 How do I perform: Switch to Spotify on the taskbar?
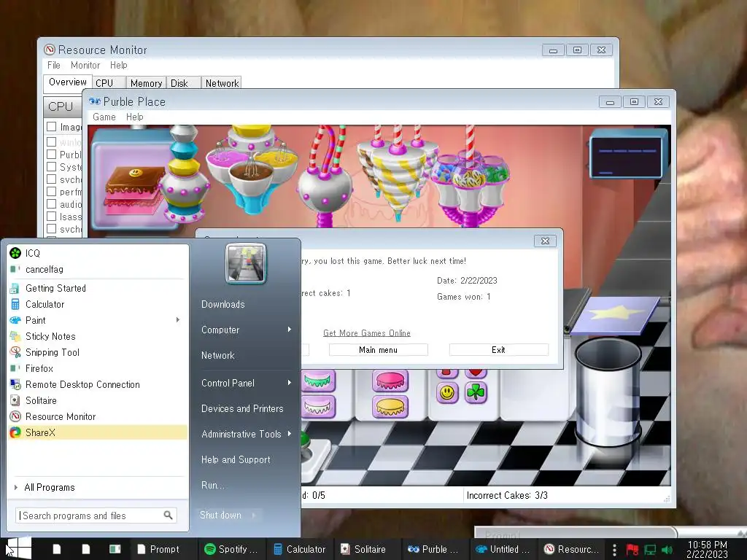click(x=231, y=549)
